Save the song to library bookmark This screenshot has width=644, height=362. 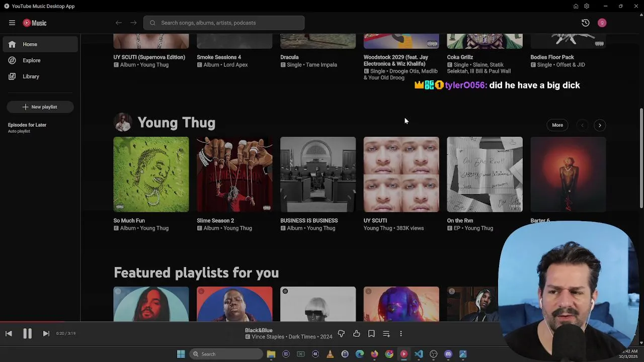click(371, 333)
